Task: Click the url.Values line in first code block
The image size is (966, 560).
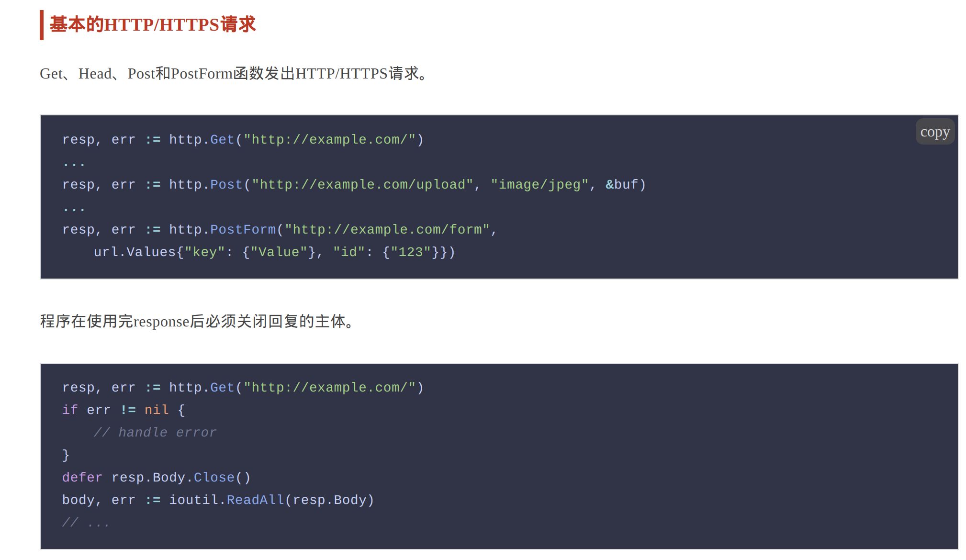Action: click(x=274, y=252)
